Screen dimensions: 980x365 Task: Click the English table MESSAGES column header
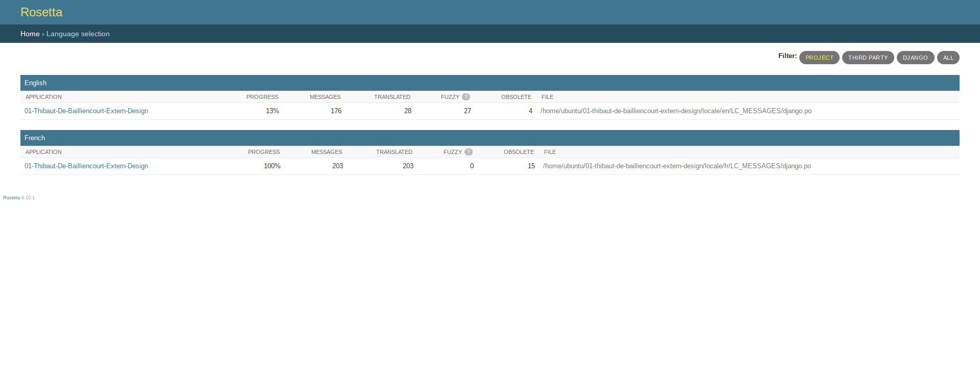[325, 97]
